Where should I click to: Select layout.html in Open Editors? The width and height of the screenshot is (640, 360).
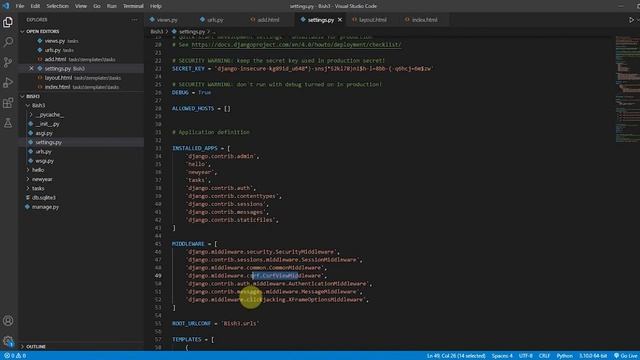[x=58, y=78]
